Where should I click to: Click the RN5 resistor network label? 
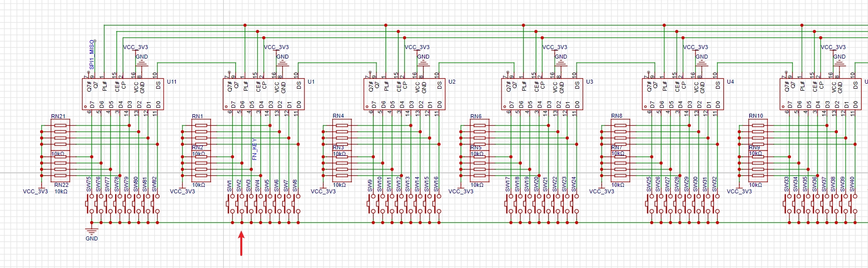476,147
